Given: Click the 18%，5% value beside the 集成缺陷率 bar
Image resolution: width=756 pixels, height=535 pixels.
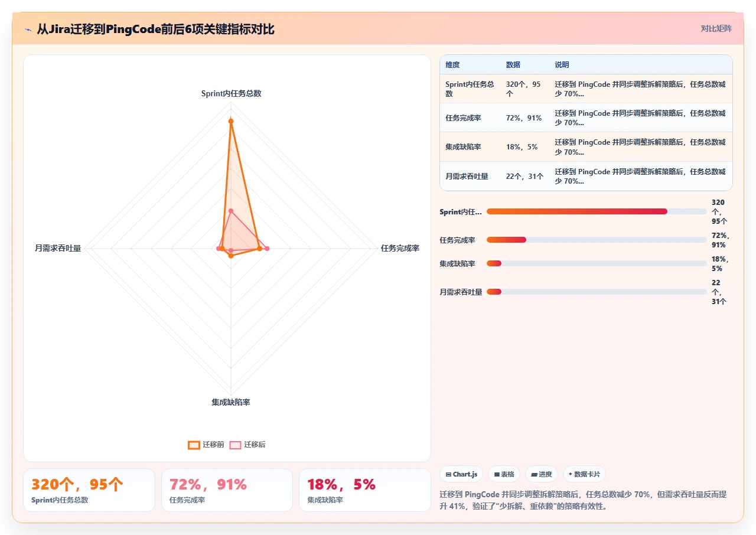Looking at the screenshot, I should click(x=720, y=263).
